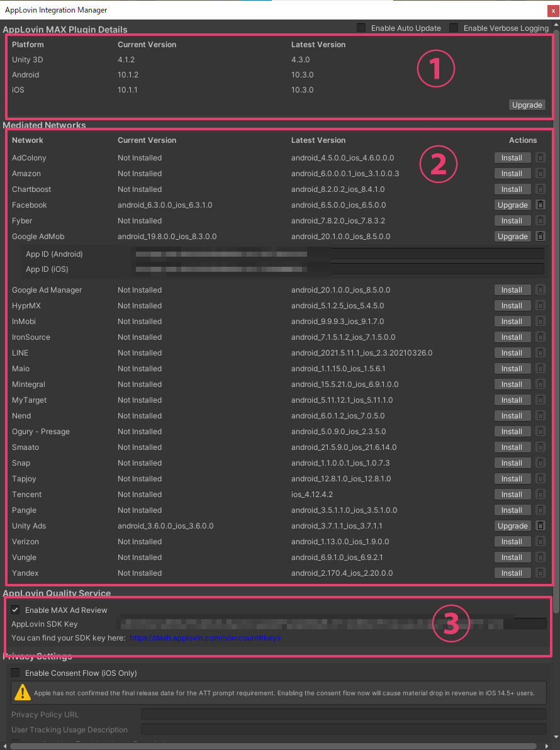
Task: Remove Google AdMob using its trash icon
Action: coord(540,237)
